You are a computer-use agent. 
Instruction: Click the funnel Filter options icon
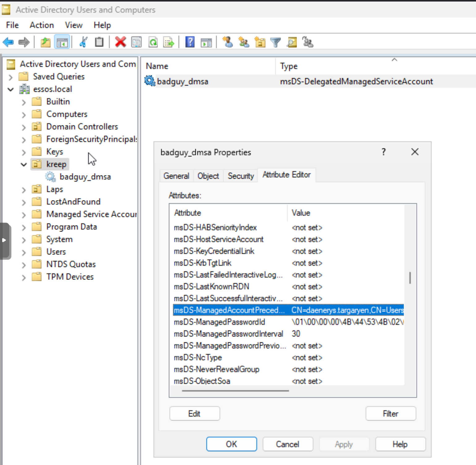pos(275,42)
